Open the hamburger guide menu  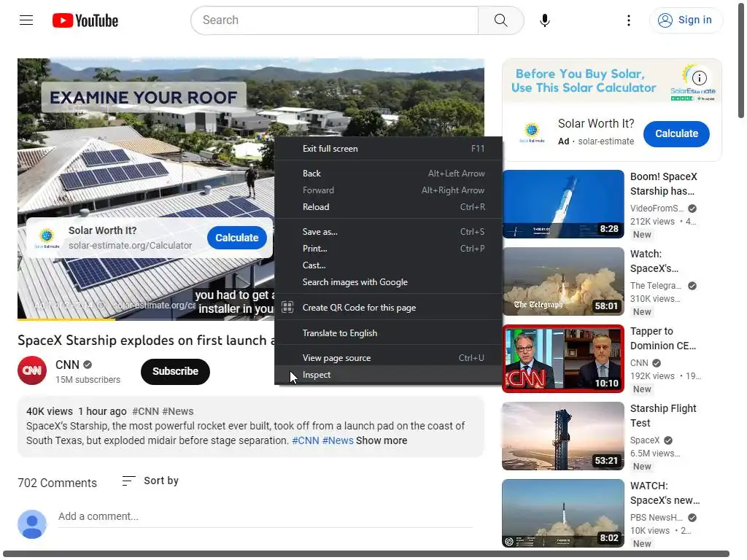tap(26, 20)
